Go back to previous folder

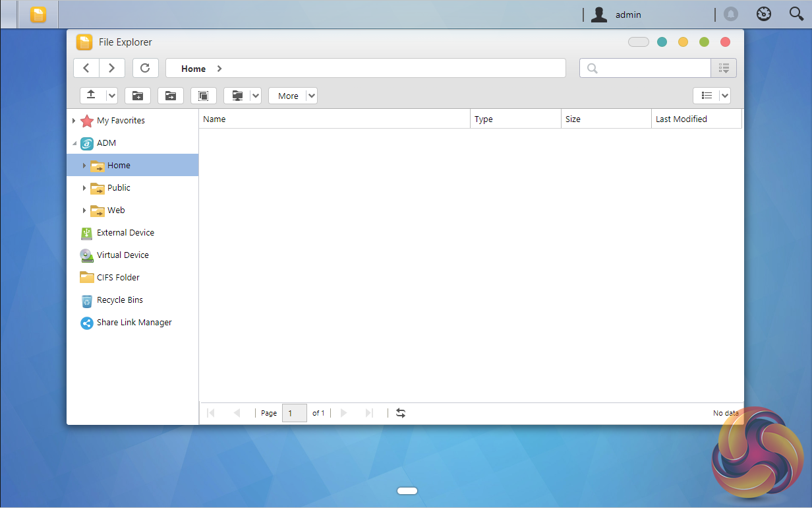86,68
